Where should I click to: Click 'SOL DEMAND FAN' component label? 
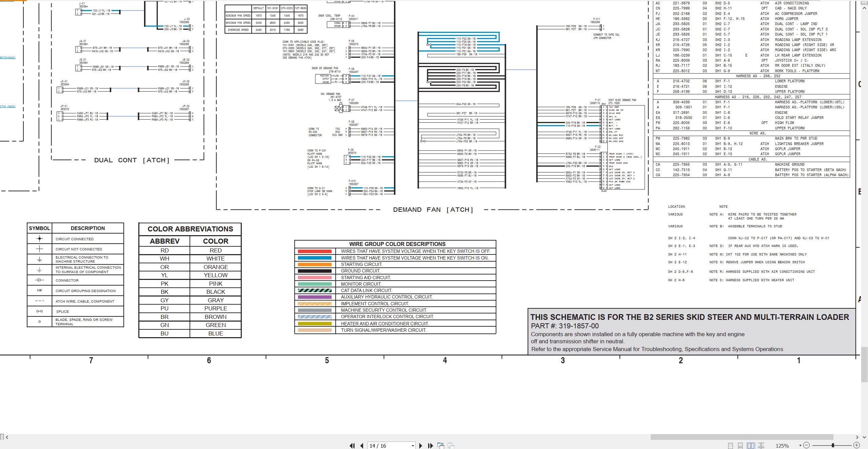(x=330, y=94)
